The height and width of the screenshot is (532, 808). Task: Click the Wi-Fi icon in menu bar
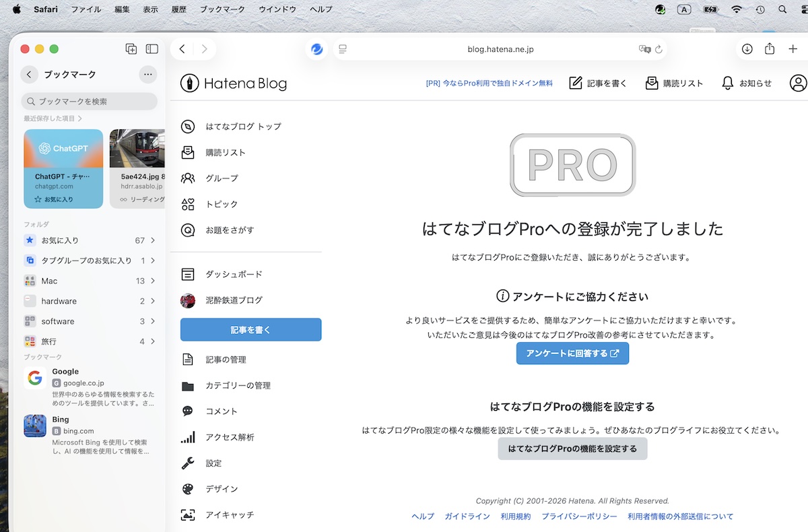tap(737, 9)
